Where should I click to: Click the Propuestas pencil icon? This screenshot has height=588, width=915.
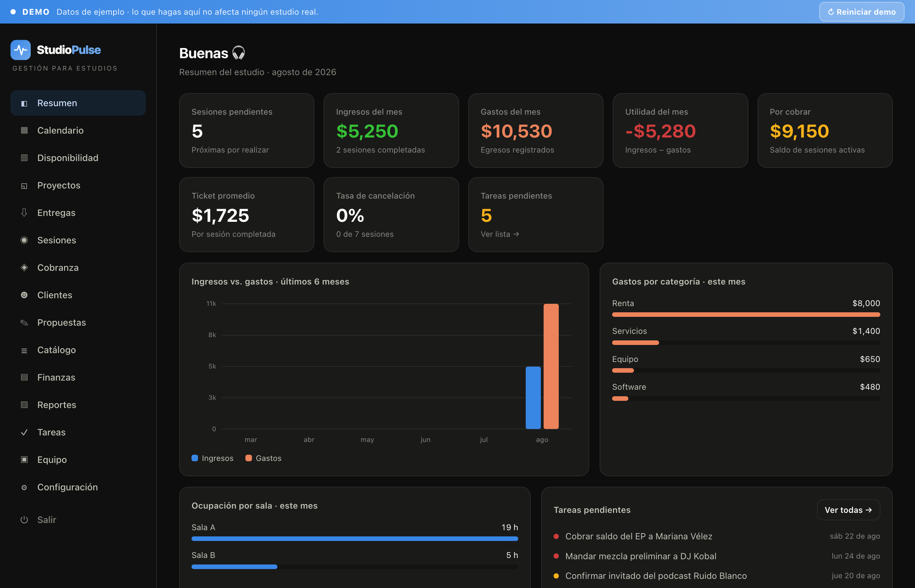[24, 323]
